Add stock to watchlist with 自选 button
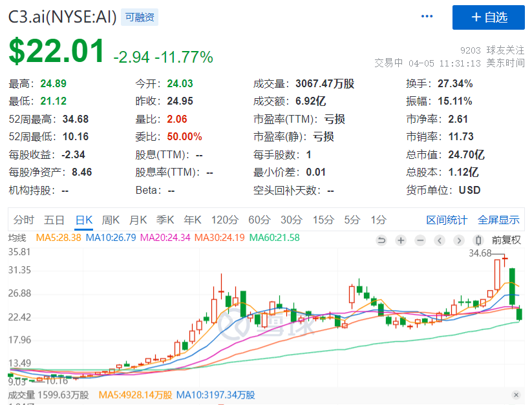The width and height of the screenshot is (532, 405). click(488, 17)
